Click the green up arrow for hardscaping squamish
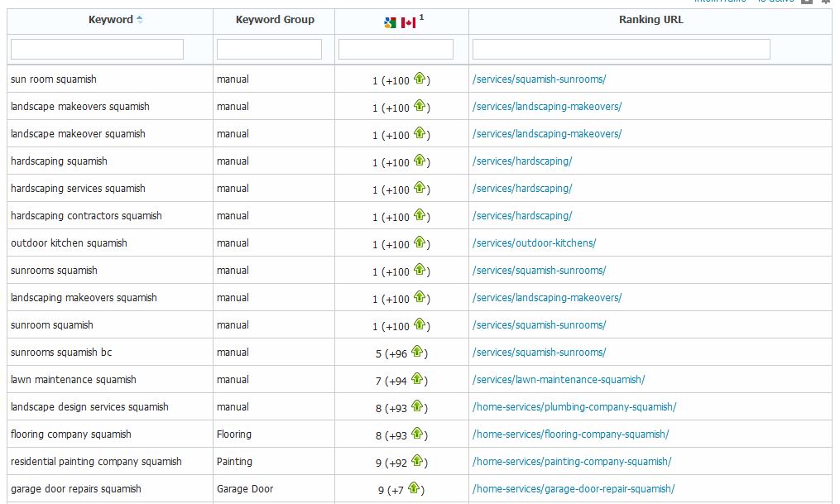Viewport: 840px width, 504px height. (420, 161)
